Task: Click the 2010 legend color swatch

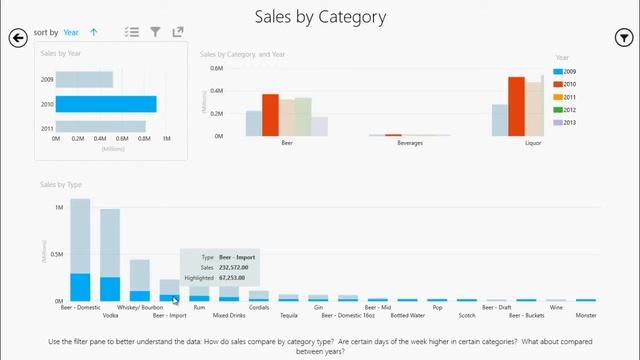Action: [x=558, y=84]
